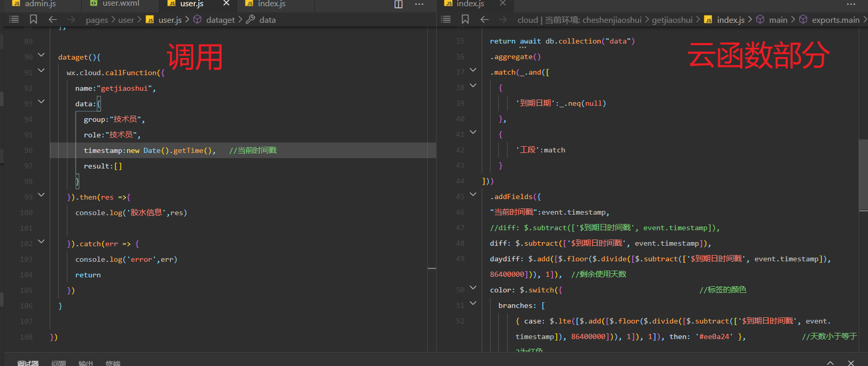
Task: Click the getjiaoshui breadcrumb in right editor
Action: [x=672, y=20]
